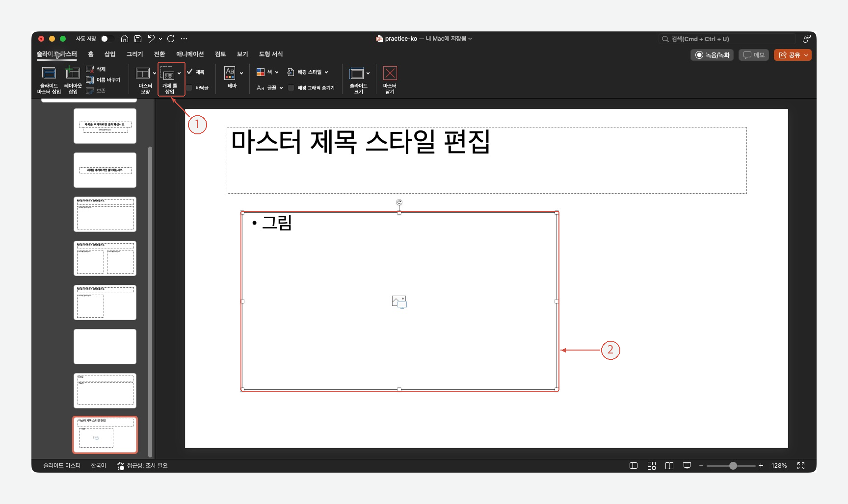
Task: Expand the Themes dropdown arrow
Action: tap(241, 73)
